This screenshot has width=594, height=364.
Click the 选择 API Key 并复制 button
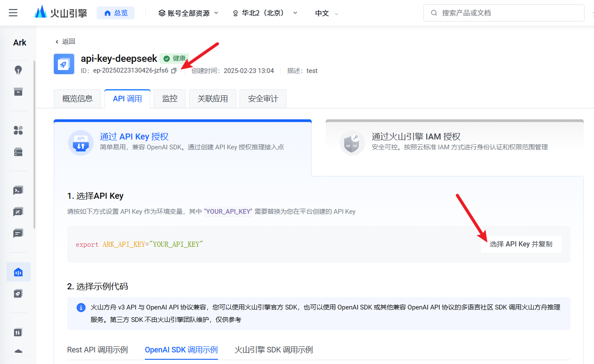[x=521, y=243]
